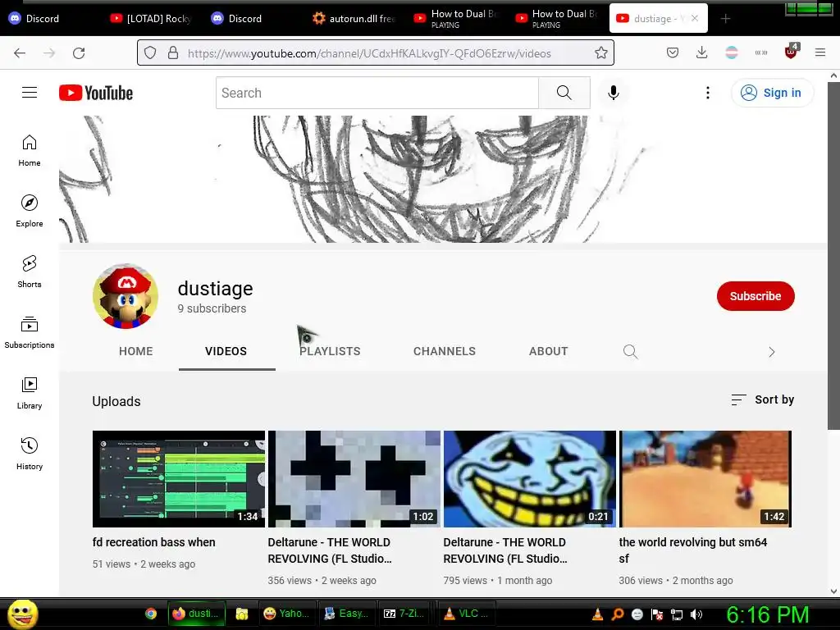Open Shorts in the sidebar
Image resolution: width=840 pixels, height=630 pixels.
[30, 272]
